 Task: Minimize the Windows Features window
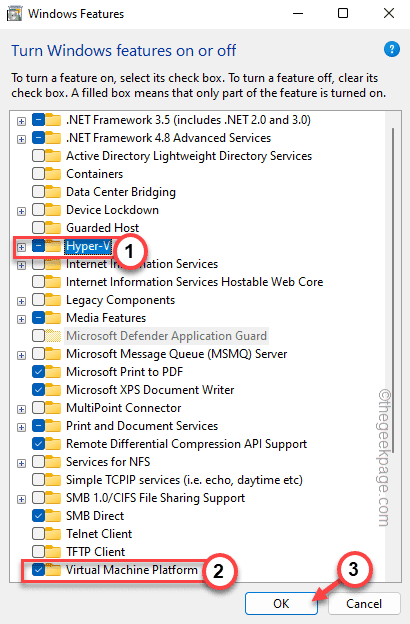(x=298, y=14)
